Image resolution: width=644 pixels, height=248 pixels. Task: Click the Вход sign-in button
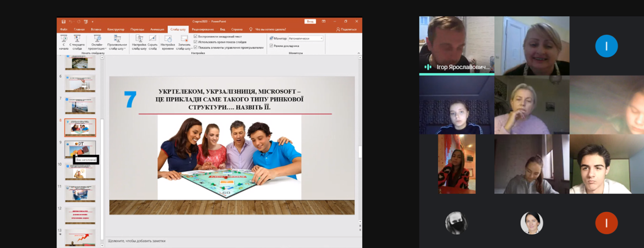(310, 21)
